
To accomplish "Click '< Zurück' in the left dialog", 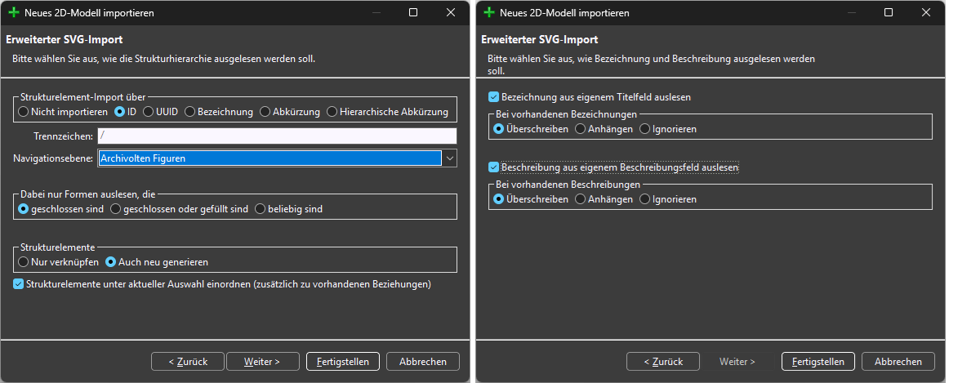I will 188,361.
